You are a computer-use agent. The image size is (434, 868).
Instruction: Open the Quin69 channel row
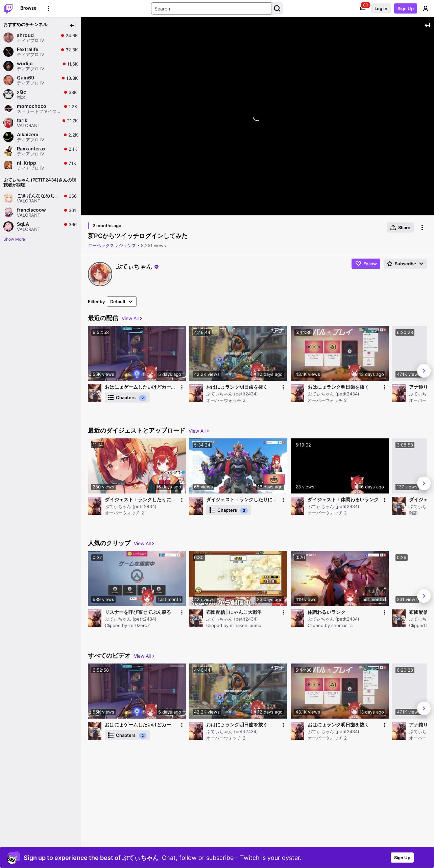coord(41,80)
